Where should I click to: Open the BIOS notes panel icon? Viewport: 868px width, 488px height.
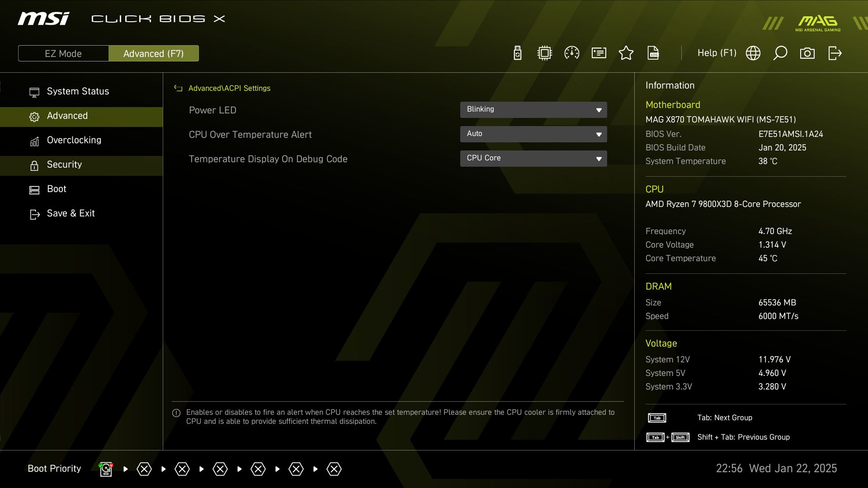coord(599,53)
